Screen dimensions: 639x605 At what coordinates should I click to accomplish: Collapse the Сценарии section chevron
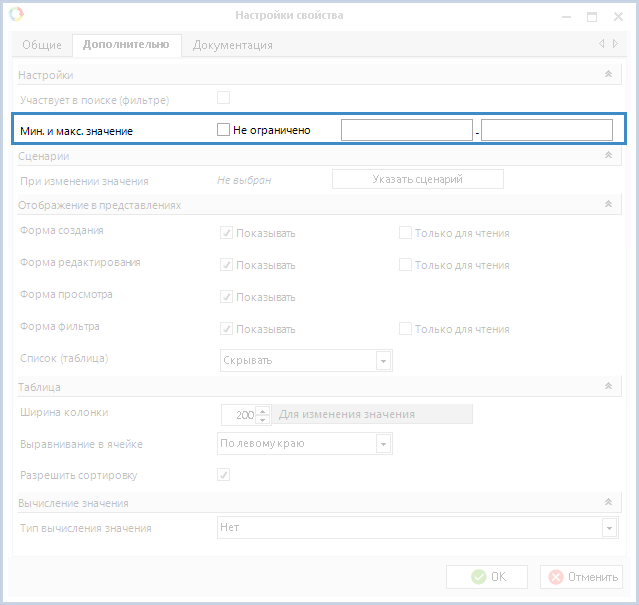point(608,155)
